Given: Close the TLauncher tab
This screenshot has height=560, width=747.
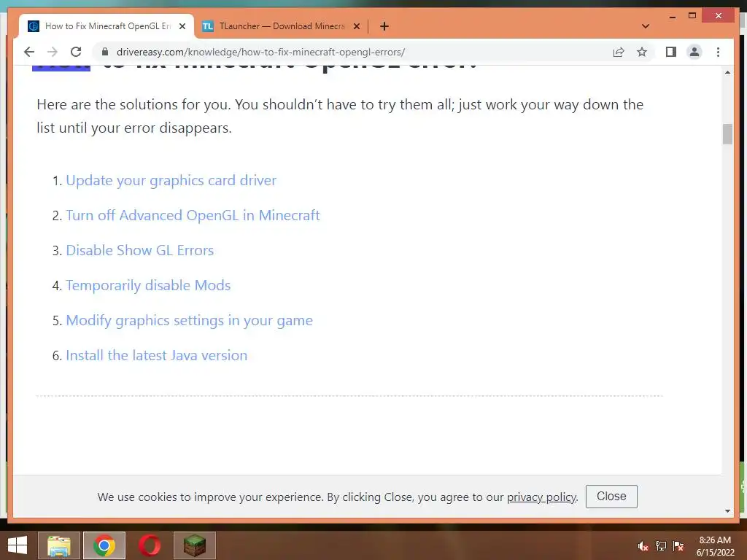Looking at the screenshot, I should pos(356,26).
